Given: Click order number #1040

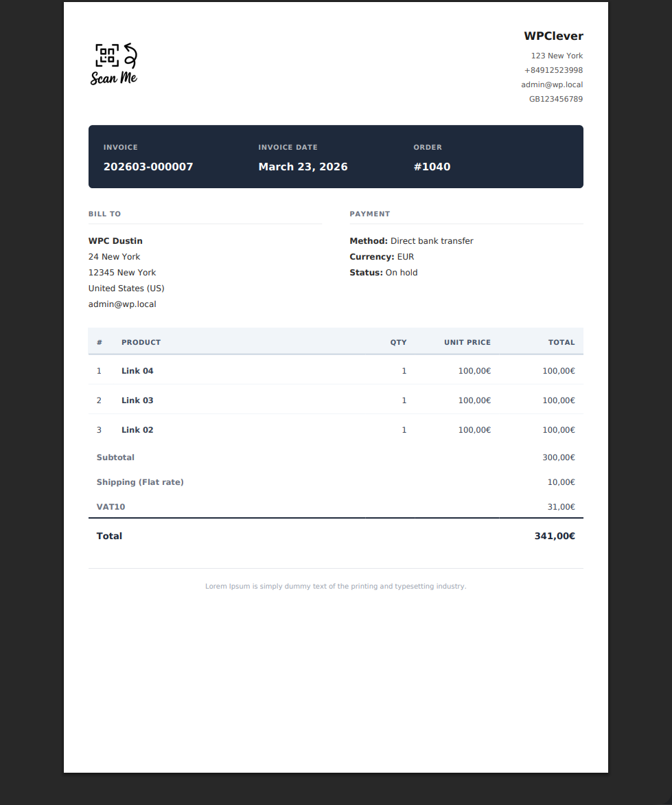Looking at the screenshot, I should pyautogui.click(x=432, y=167).
